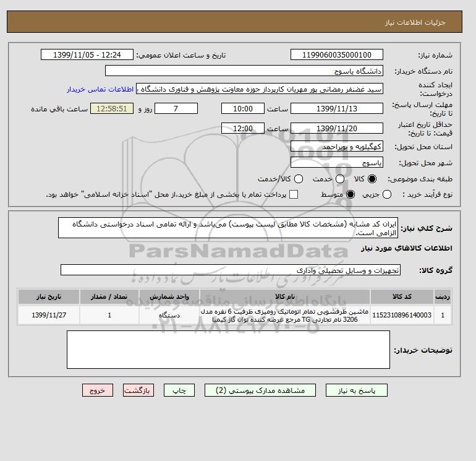Click the validity time field 12:00
Image resolution: width=476 pixels, height=461 pixels.
(x=243, y=128)
